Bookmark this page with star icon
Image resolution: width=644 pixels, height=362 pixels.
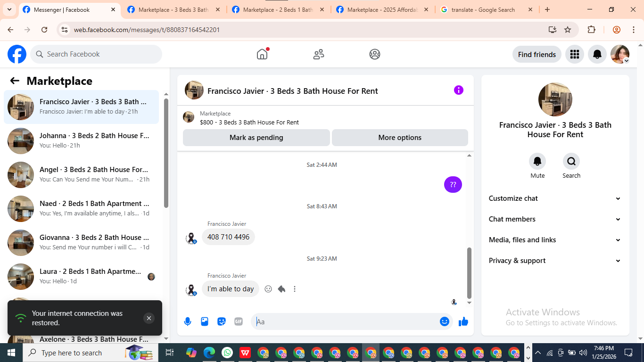568,30
